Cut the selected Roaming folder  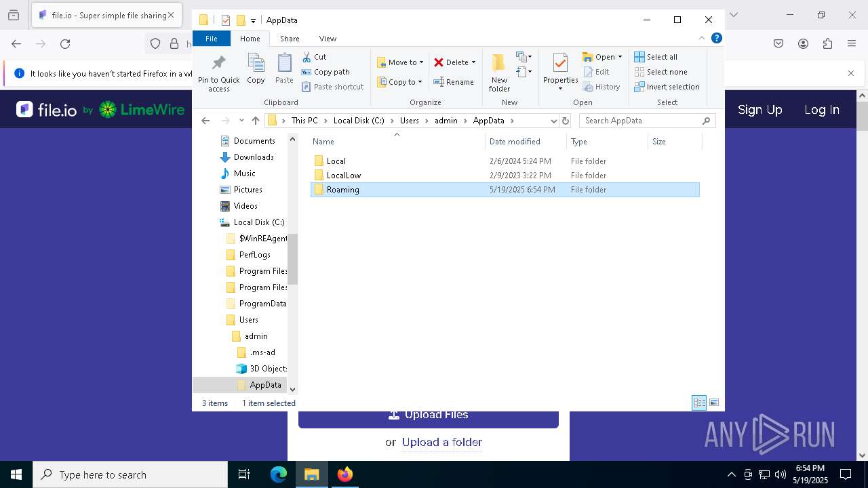click(314, 57)
